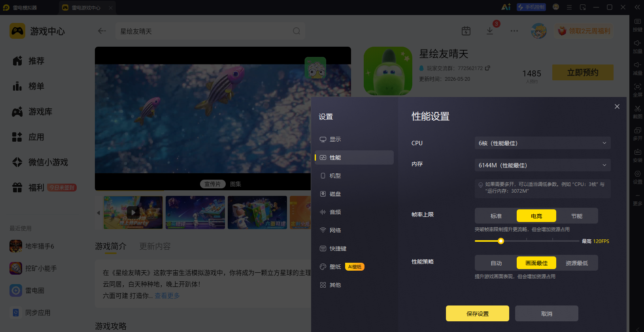Switch to the 更新内容 tab
Viewport: 644px width, 332px height.
pos(155,247)
